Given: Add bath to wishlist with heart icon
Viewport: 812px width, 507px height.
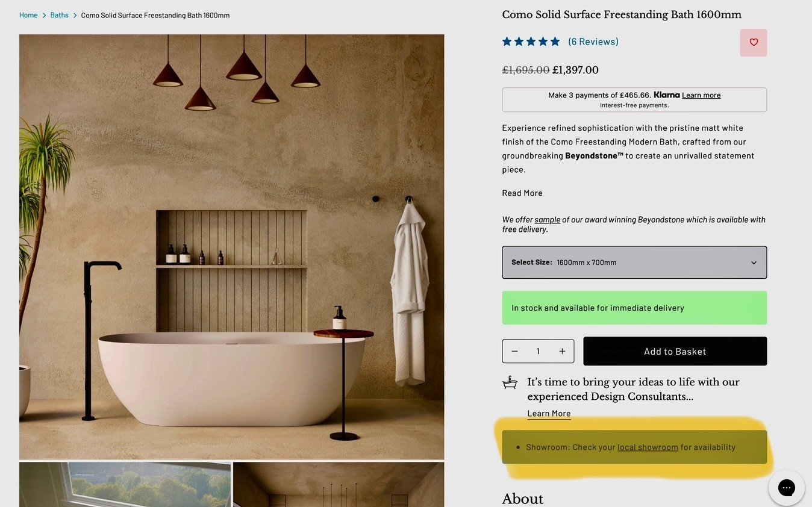Looking at the screenshot, I should [753, 43].
